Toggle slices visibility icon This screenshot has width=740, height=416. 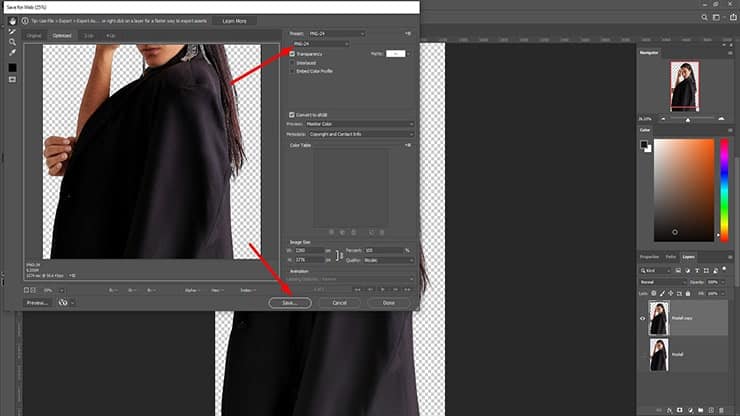click(12, 79)
